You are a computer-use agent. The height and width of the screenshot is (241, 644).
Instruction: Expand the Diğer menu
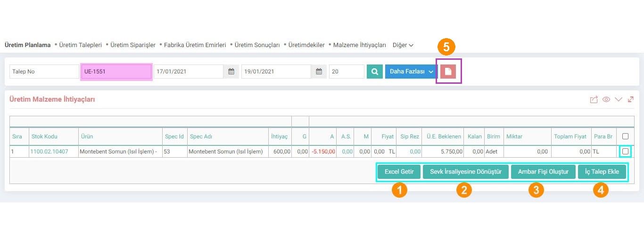click(x=403, y=45)
